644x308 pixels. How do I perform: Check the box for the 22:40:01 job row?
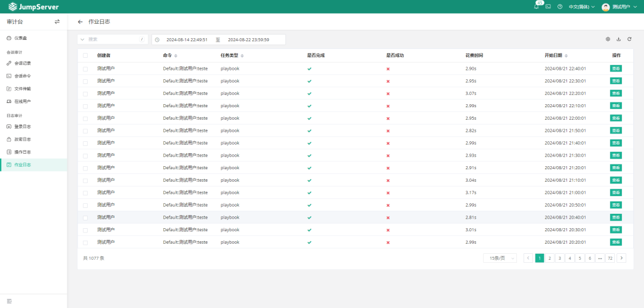pos(85,69)
